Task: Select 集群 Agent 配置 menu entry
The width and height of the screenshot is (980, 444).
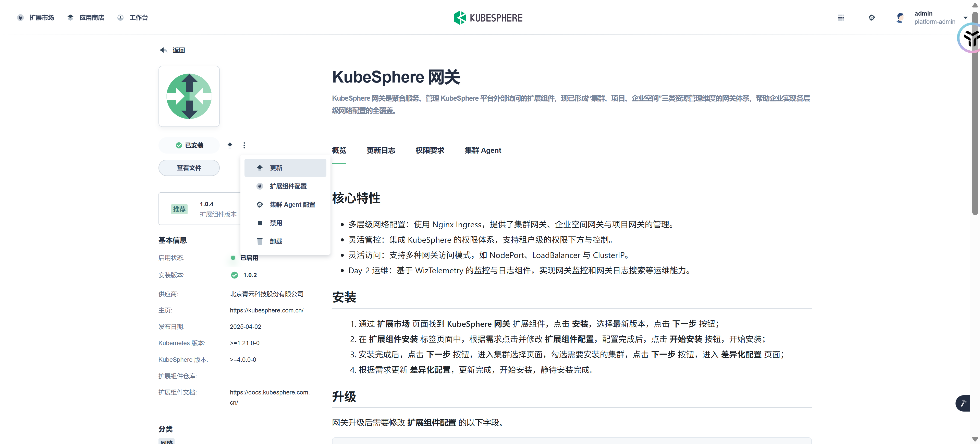Action: pos(285,204)
